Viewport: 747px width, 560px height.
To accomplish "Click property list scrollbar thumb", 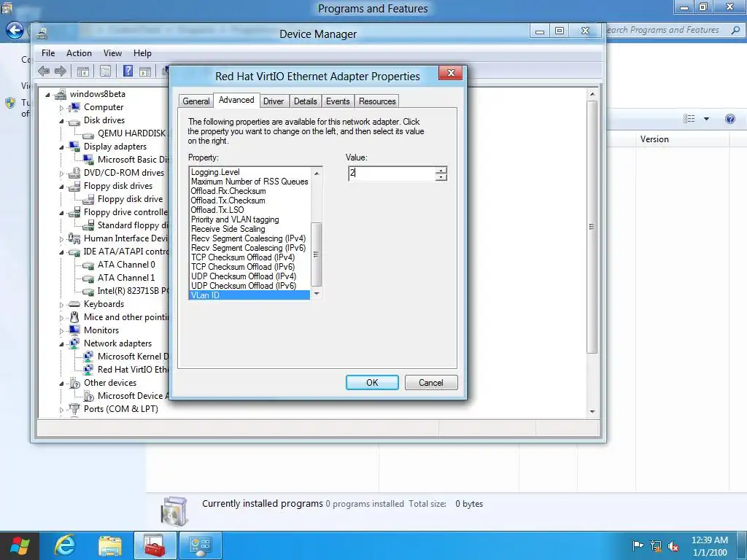I will pos(317,254).
